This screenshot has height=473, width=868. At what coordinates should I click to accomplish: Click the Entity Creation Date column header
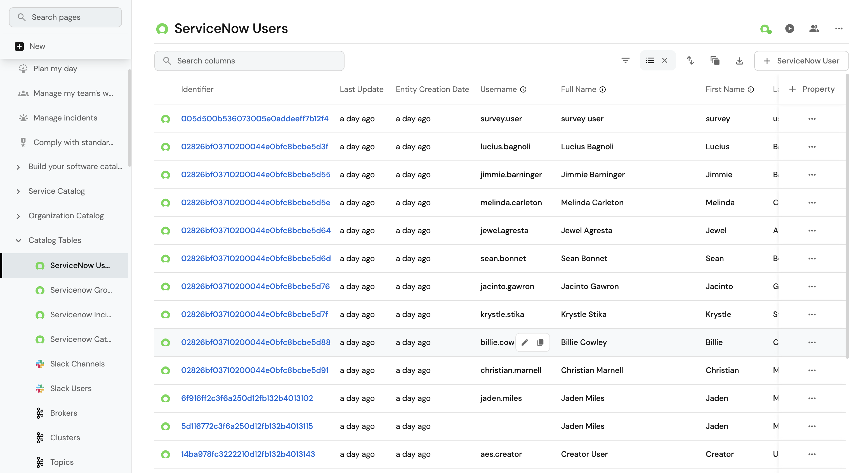click(432, 89)
